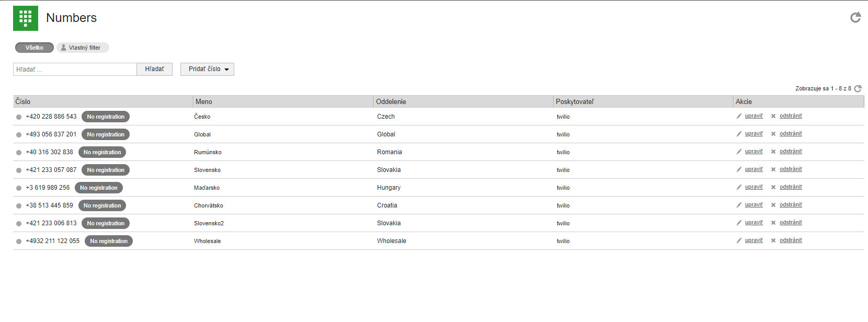Sort the table by the Číslo column header
The image size is (868, 322).
tap(23, 101)
